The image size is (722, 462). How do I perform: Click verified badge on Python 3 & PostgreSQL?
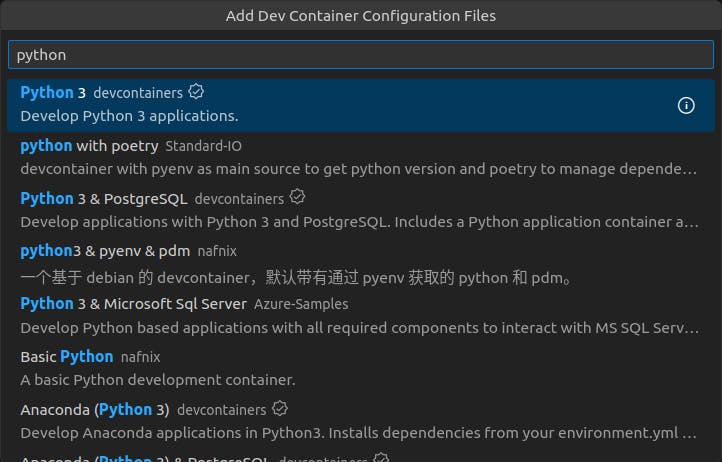pos(297,197)
